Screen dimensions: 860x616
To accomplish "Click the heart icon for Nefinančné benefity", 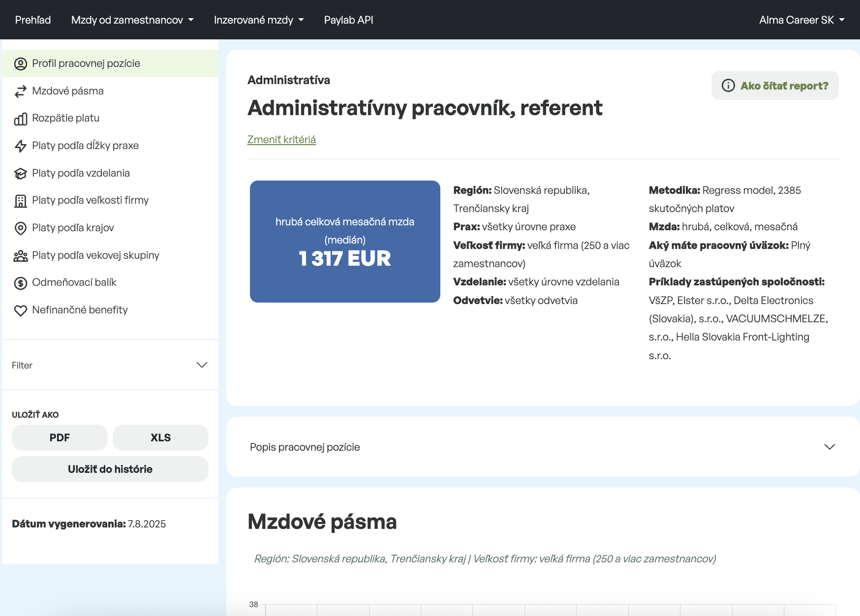I will [x=21, y=310].
